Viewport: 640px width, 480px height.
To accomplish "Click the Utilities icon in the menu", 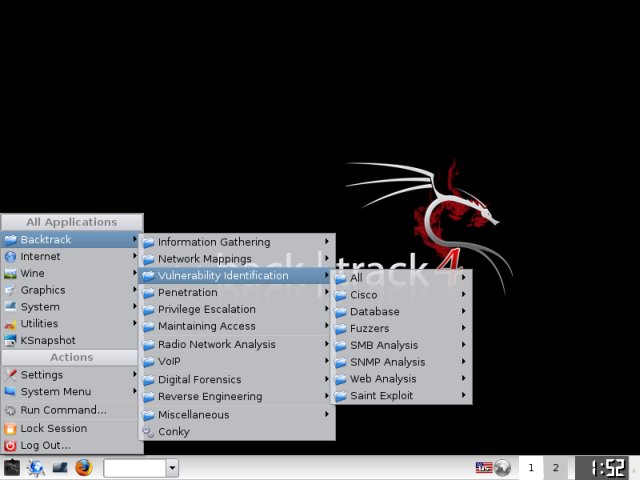I will pos(10,324).
